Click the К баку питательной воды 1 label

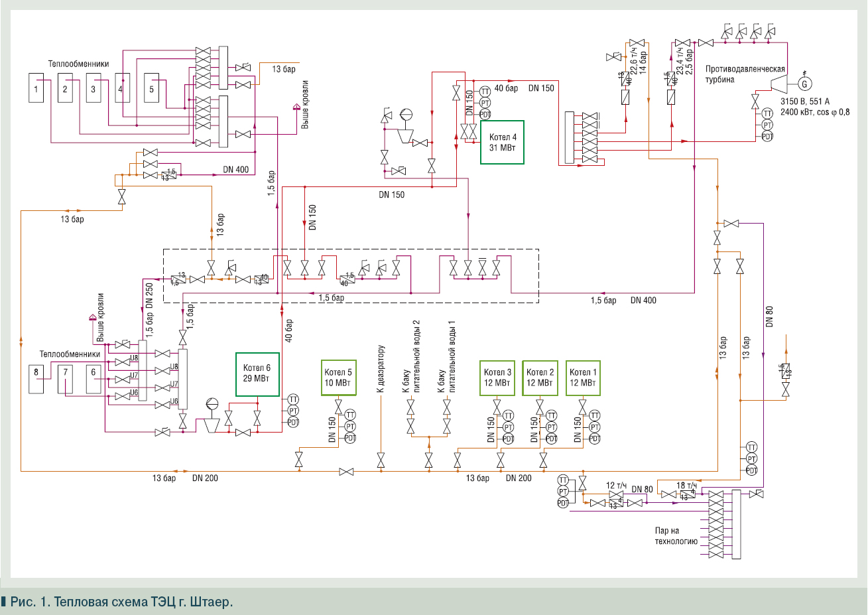click(446, 356)
